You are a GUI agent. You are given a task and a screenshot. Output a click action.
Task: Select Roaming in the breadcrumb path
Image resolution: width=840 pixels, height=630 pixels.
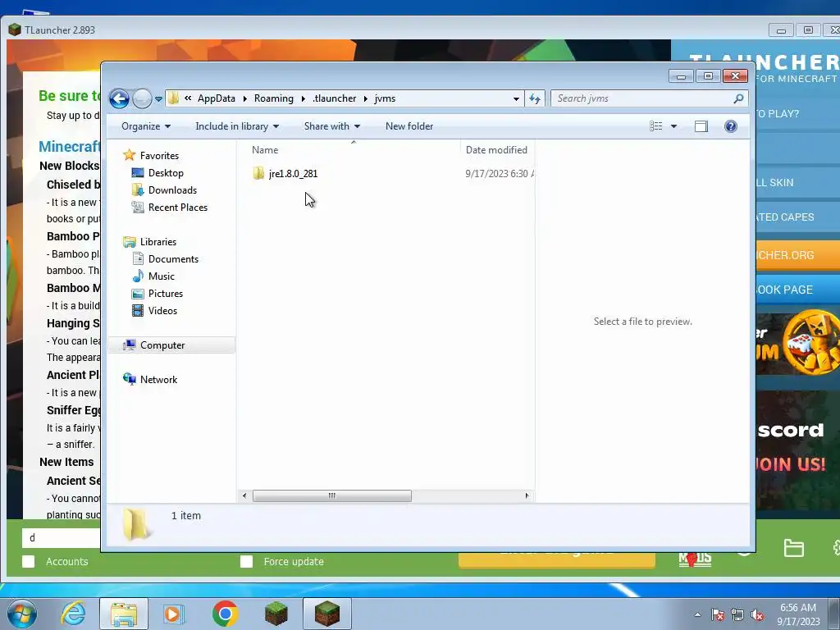point(274,98)
